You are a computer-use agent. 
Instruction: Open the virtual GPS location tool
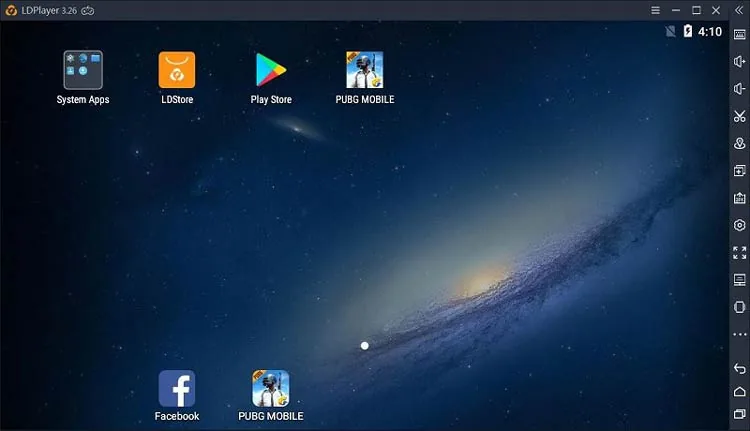click(739, 143)
